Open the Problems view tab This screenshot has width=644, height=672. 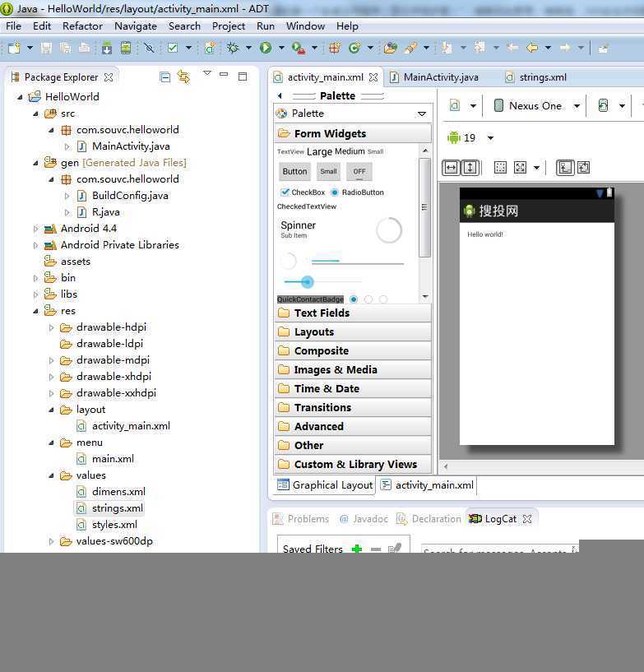(301, 519)
